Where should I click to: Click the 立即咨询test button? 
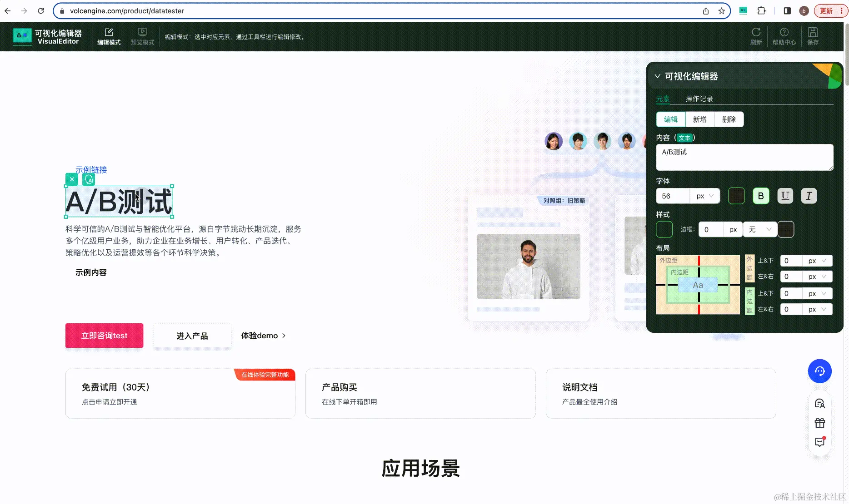[x=104, y=336]
